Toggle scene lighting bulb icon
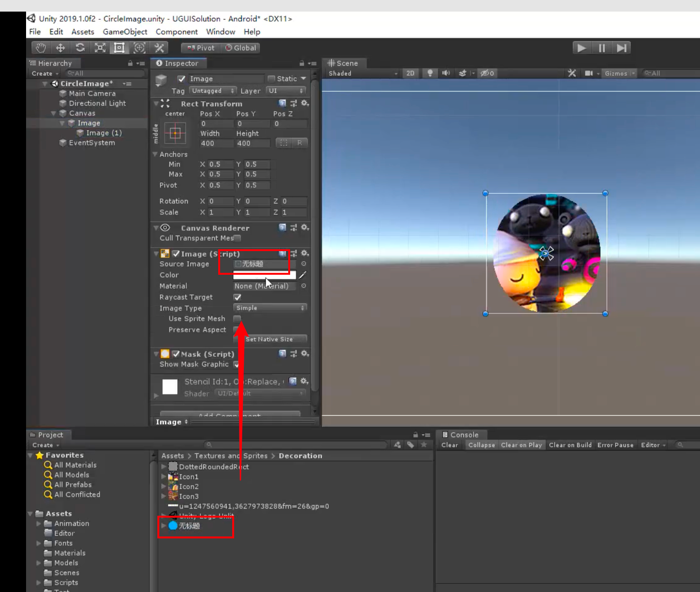 [x=430, y=73]
